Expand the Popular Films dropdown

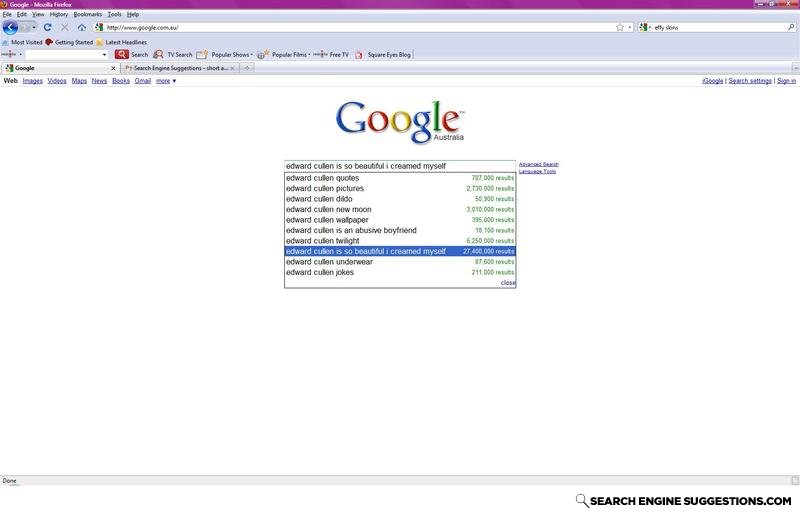[309, 55]
